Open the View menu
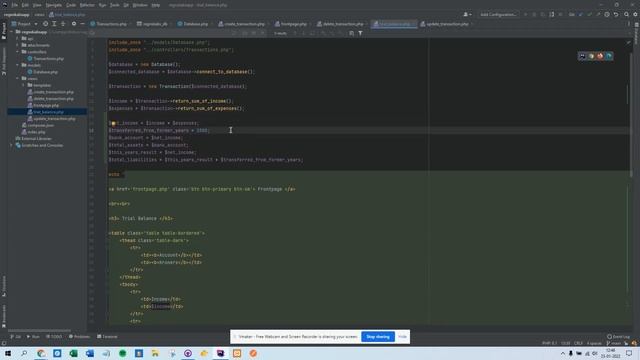Image resolution: width=640 pixels, height=360 pixels. point(37,5)
